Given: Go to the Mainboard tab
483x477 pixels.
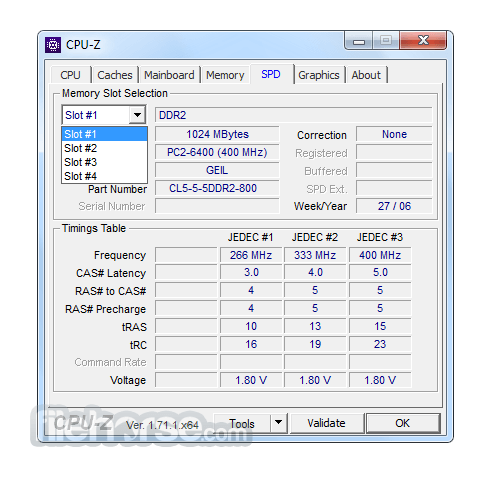Looking at the screenshot, I should click(x=169, y=75).
